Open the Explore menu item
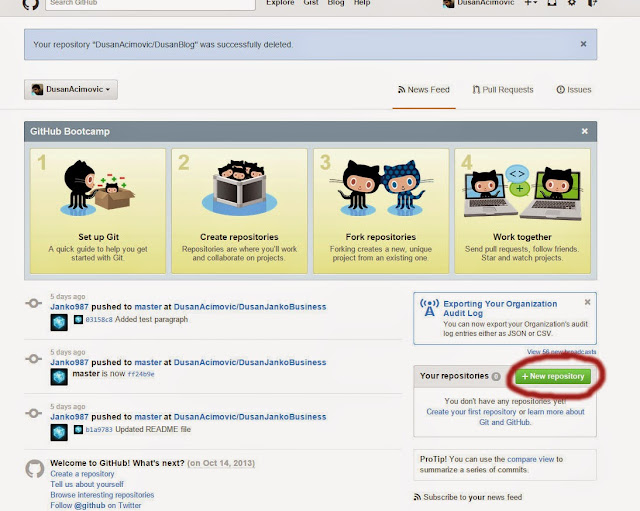 click(280, 3)
